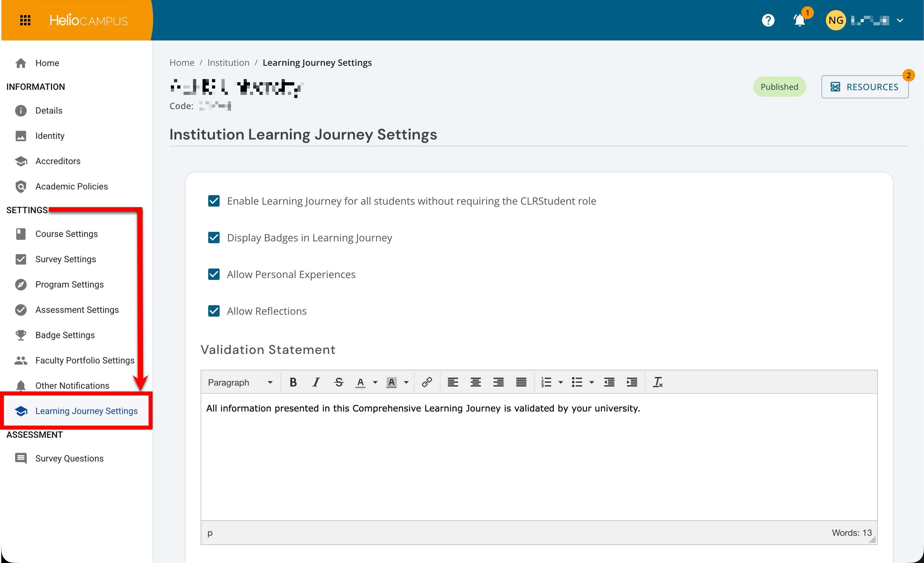The width and height of the screenshot is (924, 563).
Task: Expand the user account menu chevron
Action: pyautogui.click(x=900, y=20)
